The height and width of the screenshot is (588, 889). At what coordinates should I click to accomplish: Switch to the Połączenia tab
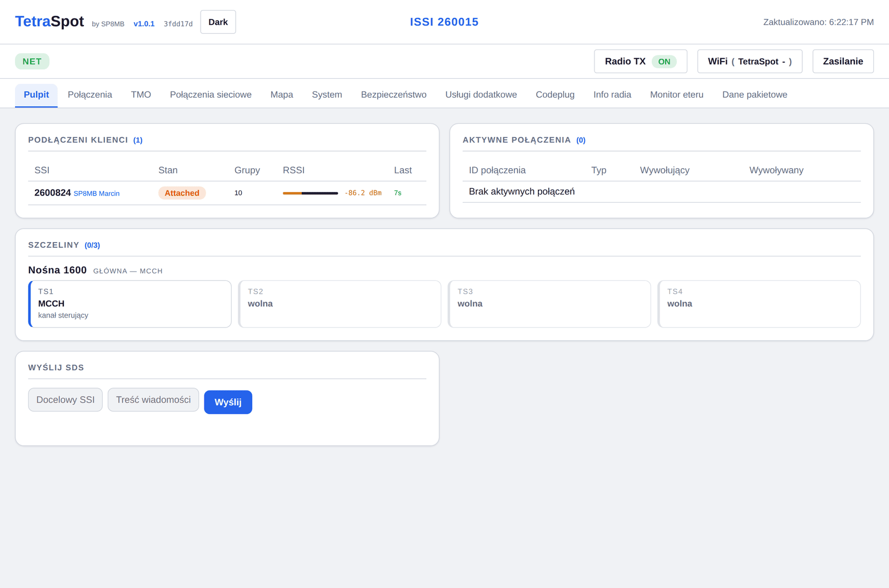(90, 95)
